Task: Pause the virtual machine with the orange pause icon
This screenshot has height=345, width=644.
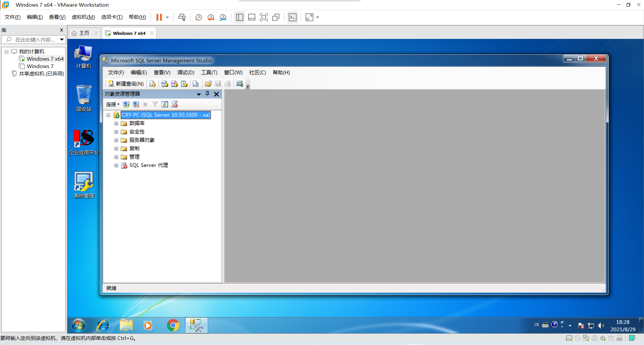Action: click(x=159, y=17)
